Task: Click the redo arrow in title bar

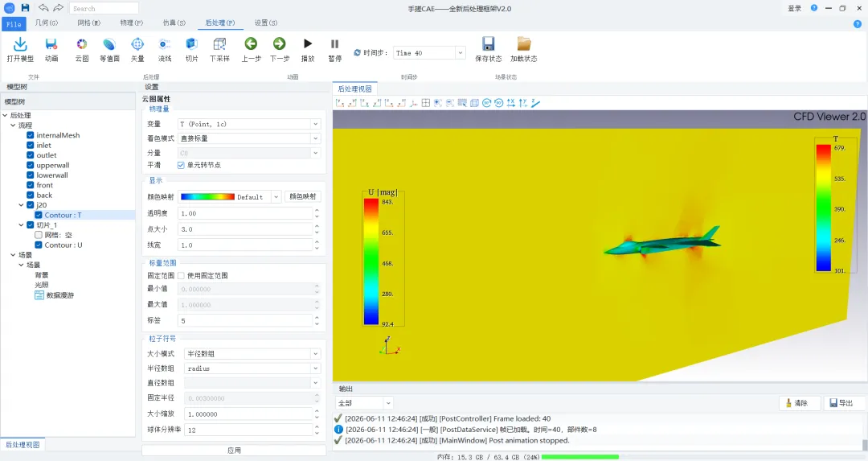Action: 58,8
